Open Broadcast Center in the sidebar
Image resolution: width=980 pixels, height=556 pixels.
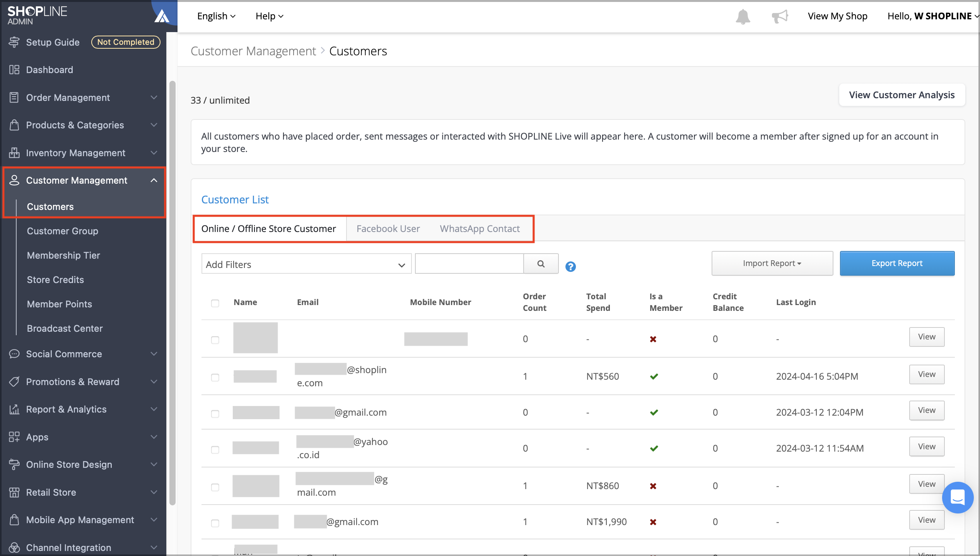(65, 328)
